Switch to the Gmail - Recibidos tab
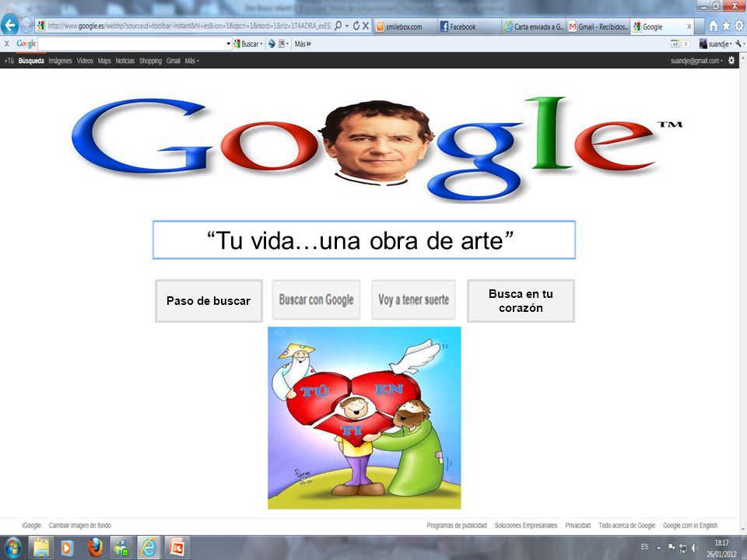The width and height of the screenshot is (747, 560). tap(598, 26)
